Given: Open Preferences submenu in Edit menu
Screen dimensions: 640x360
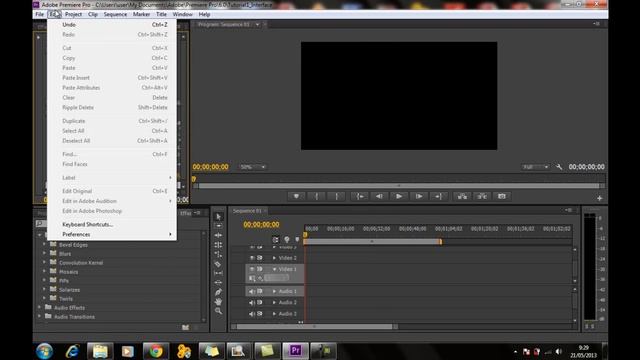Looking at the screenshot, I should (x=112, y=234).
